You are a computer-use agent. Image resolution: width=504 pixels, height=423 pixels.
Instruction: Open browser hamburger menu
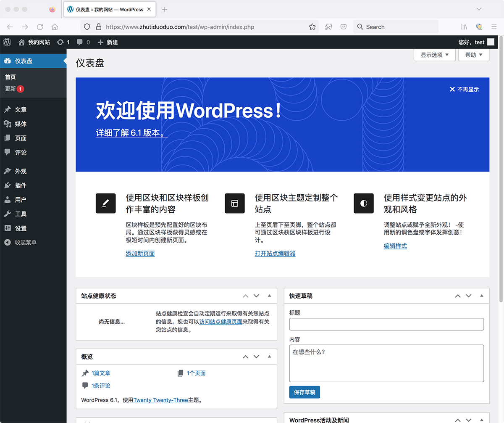pos(494,27)
